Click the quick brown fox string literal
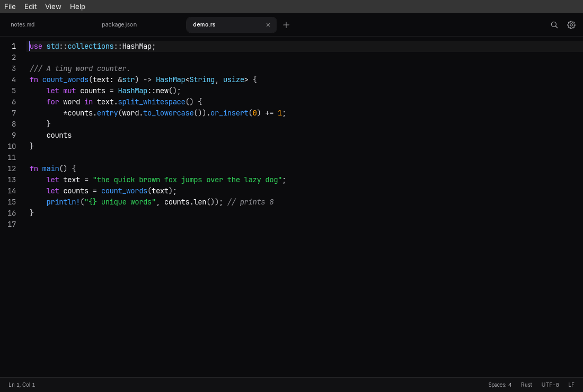This screenshot has width=583, height=392. click(188, 180)
